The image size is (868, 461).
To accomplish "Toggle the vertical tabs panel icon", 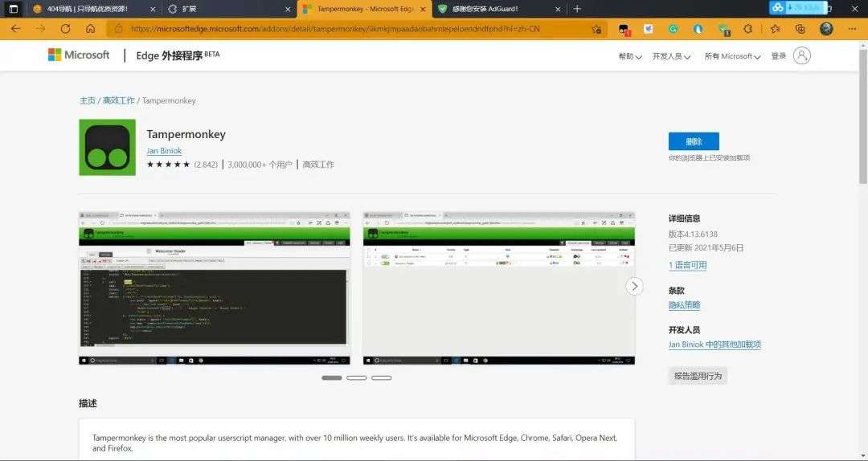I will pyautogui.click(x=14, y=9).
